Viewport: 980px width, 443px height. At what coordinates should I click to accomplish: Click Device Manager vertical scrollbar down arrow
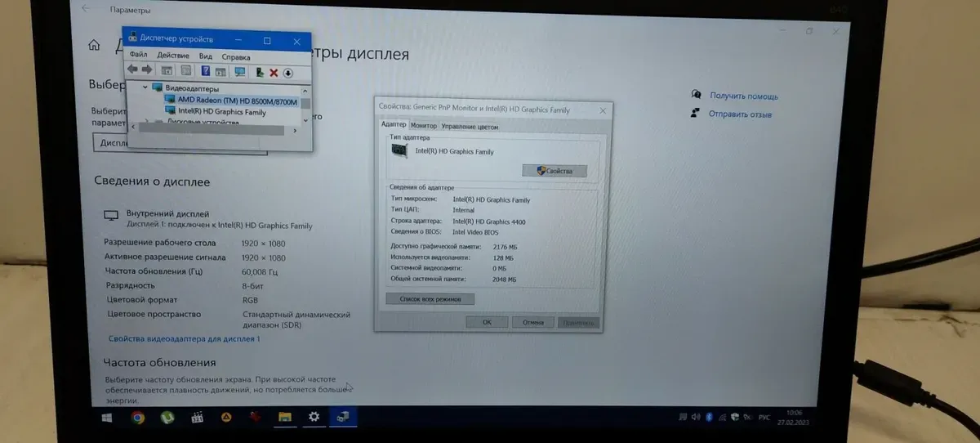[306, 119]
